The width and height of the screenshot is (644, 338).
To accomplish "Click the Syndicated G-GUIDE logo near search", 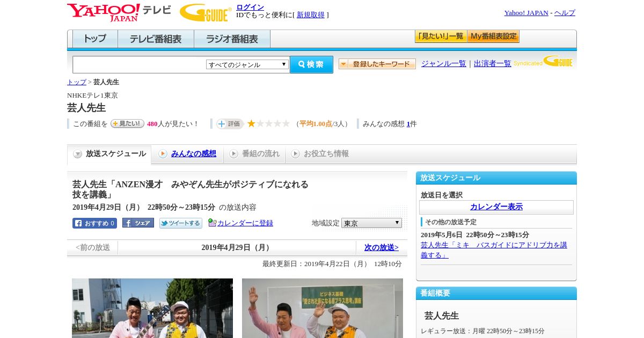I will click(543, 61).
